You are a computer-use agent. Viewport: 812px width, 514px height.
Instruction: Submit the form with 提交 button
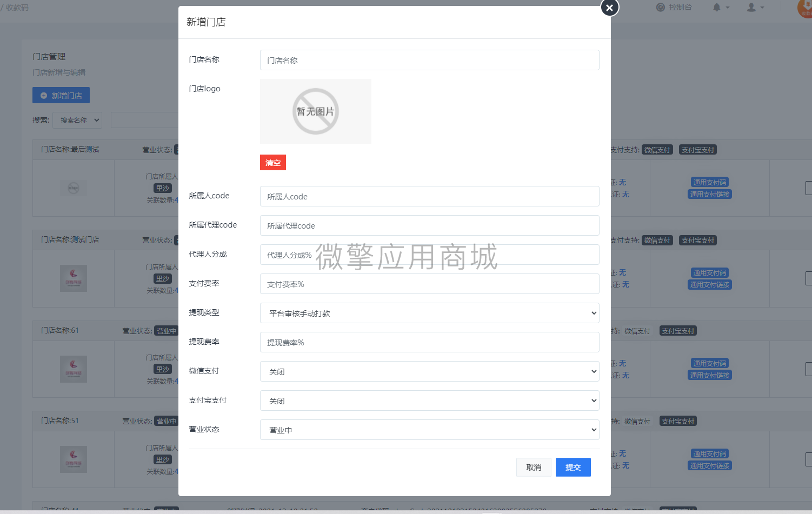tap(573, 468)
